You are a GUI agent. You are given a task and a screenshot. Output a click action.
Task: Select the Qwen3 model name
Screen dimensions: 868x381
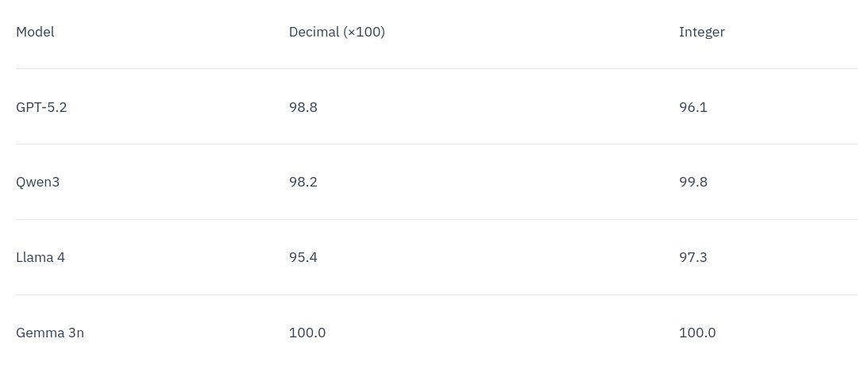tap(37, 183)
